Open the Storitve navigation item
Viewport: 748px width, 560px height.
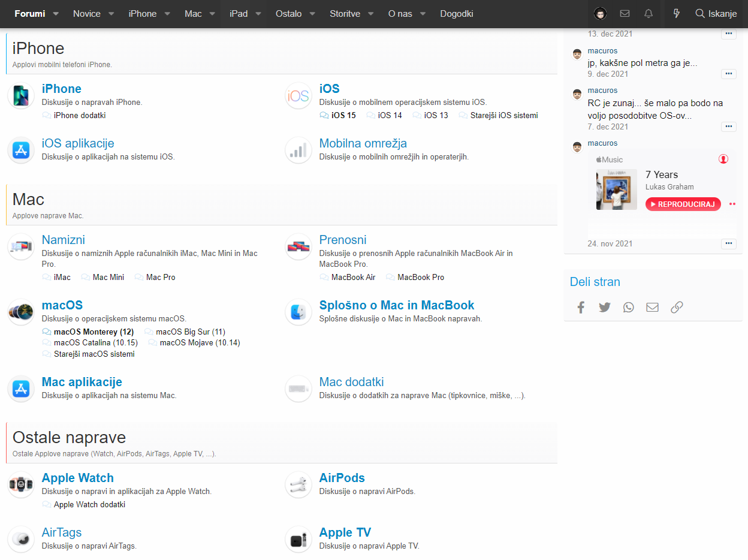345,14
